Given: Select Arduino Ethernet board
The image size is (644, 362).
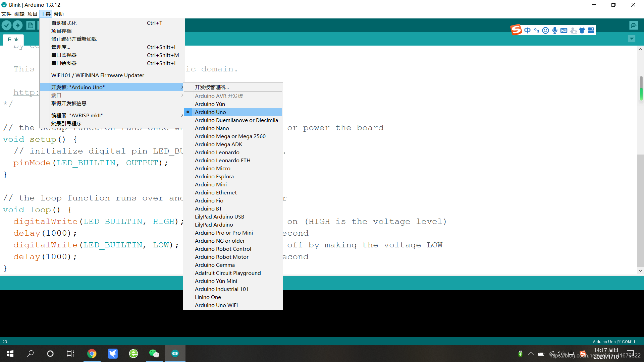Looking at the screenshot, I should (x=233, y=192).
